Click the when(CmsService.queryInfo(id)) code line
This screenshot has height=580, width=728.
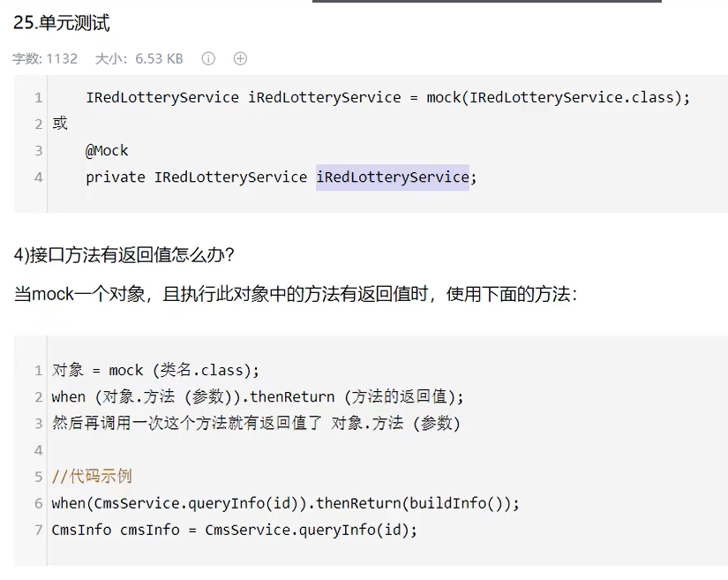[x=285, y=503]
